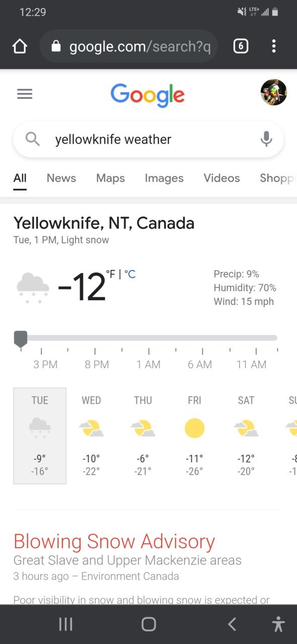297x644 pixels.
Task: Click the hourly forecast slider handle
Action: click(21, 340)
